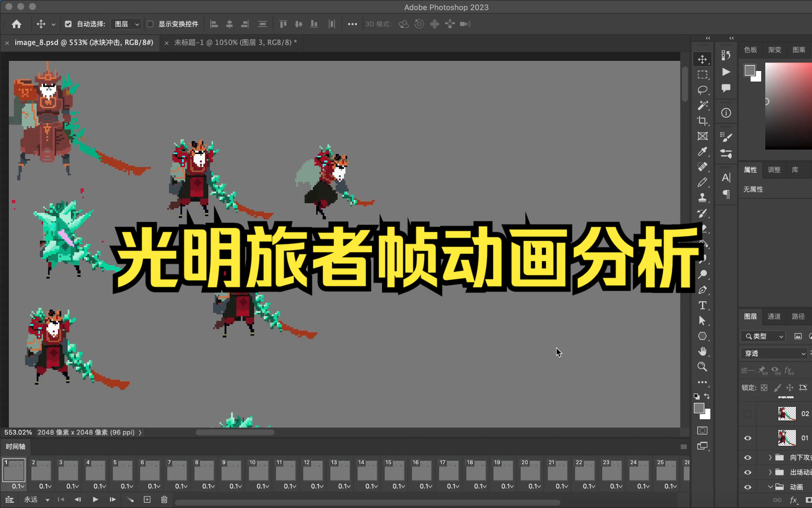The width and height of the screenshot is (812, 508).
Task: Select the Frame tool
Action: tap(702, 136)
